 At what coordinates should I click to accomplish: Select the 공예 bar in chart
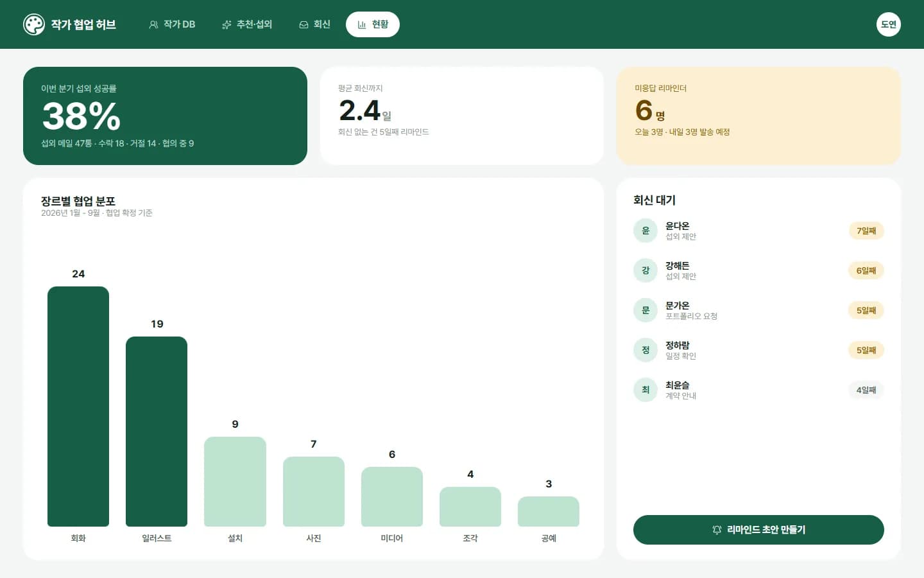[x=549, y=511]
